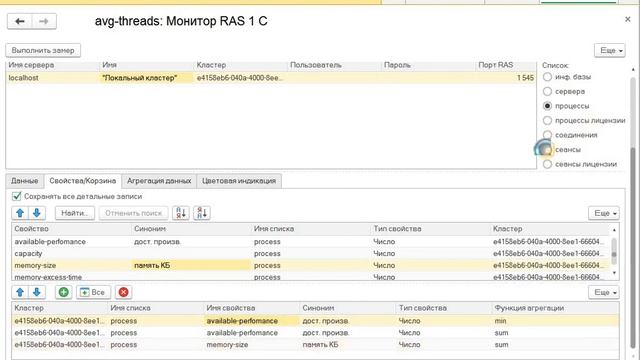Switch to Данные tab

pyautogui.click(x=24, y=181)
